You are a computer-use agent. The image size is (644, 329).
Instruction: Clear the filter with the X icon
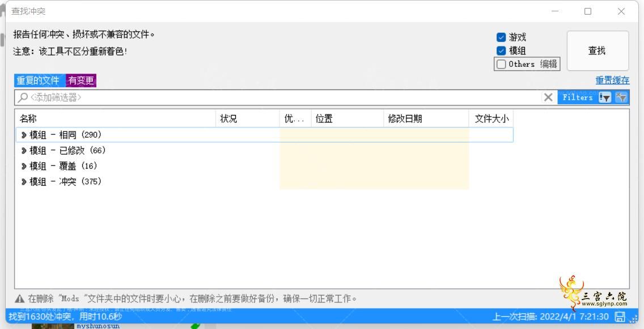(x=548, y=97)
